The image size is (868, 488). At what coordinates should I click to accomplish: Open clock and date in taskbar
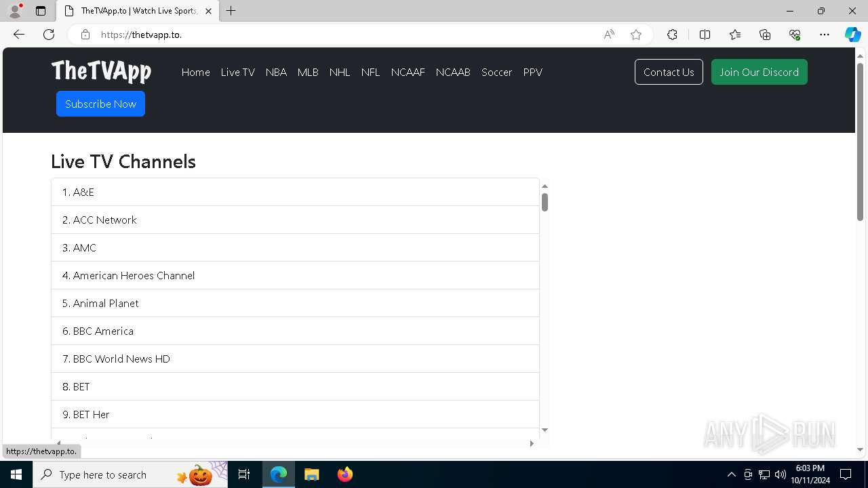810,474
